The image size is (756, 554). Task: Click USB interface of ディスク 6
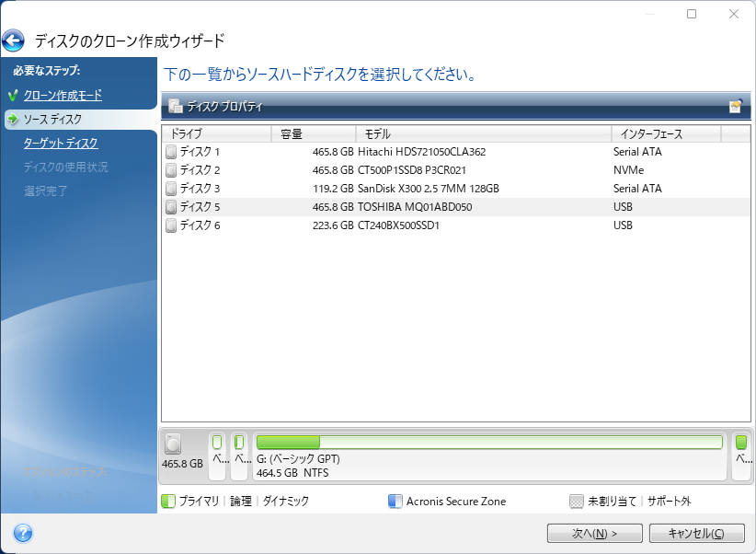623,225
